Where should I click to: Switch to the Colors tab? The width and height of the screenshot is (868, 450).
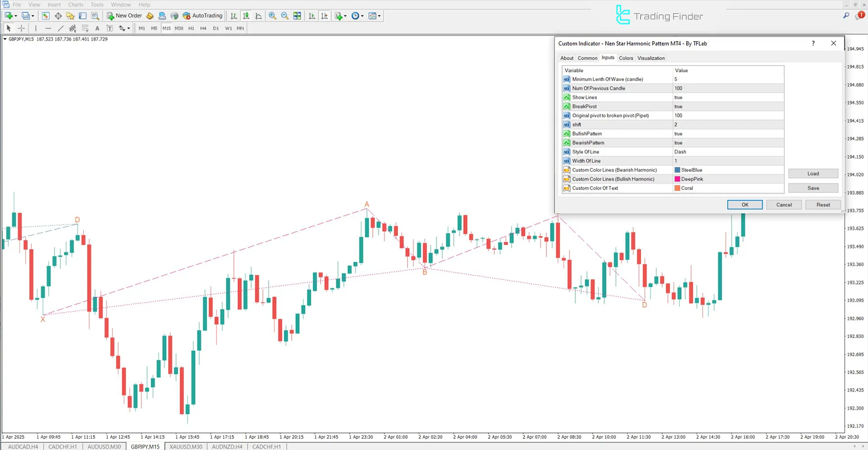tap(626, 58)
